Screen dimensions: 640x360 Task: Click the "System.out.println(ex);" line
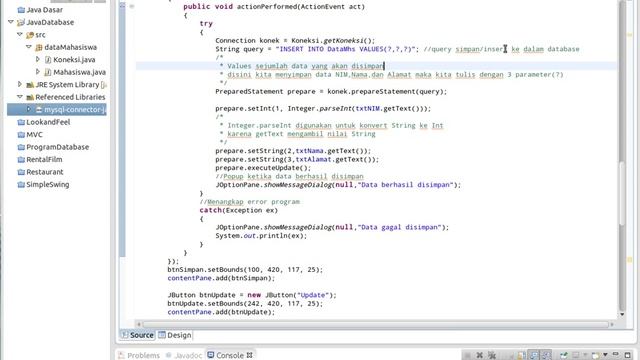tap(261, 236)
